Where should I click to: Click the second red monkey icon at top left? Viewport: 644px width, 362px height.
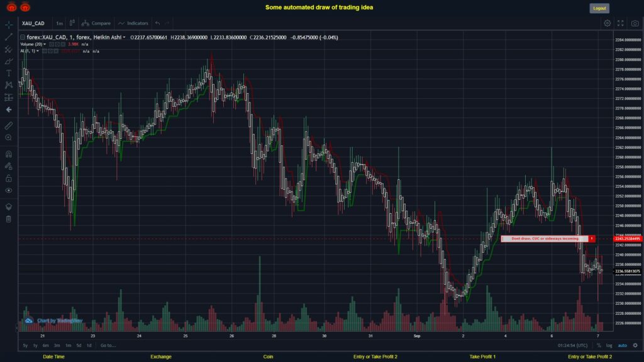[x=25, y=7]
